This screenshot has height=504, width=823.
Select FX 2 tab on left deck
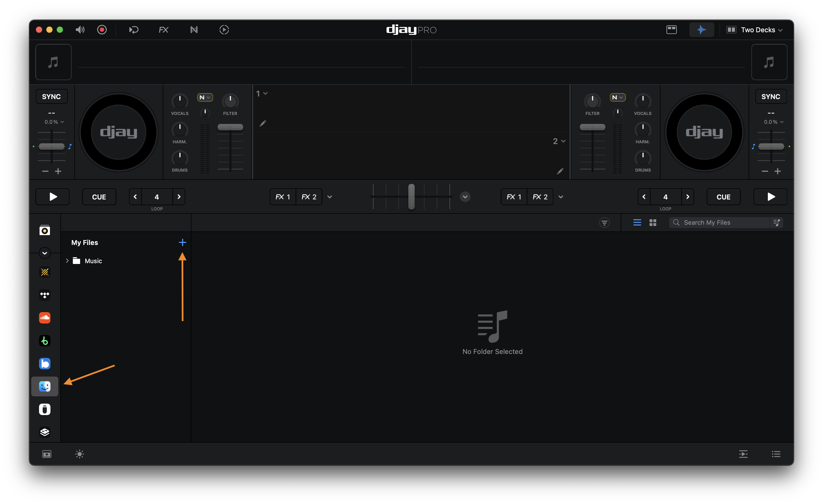308,197
